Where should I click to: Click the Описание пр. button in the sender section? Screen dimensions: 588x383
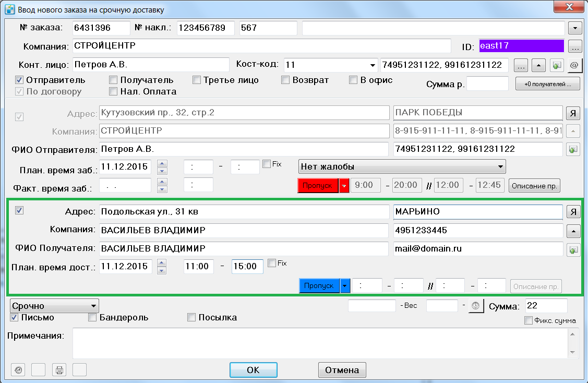(534, 186)
